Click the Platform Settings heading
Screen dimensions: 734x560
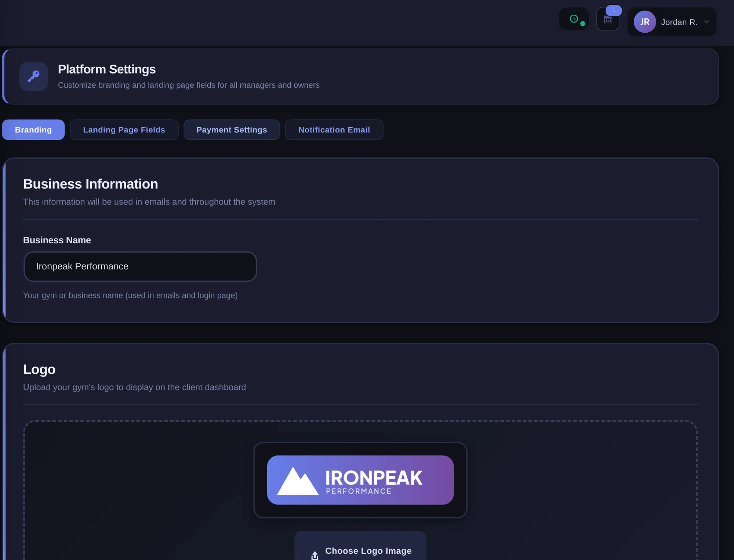pos(107,69)
